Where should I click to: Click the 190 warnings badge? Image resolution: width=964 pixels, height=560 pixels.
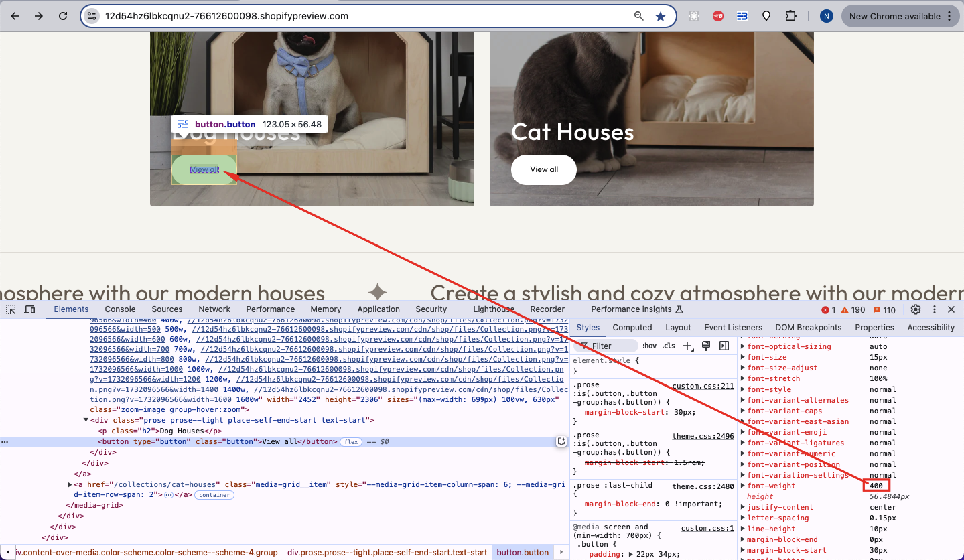click(853, 310)
